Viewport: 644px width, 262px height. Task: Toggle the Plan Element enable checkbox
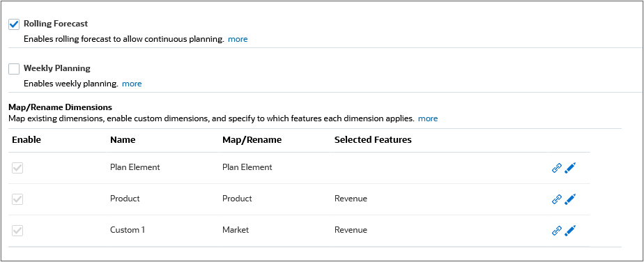(x=17, y=168)
